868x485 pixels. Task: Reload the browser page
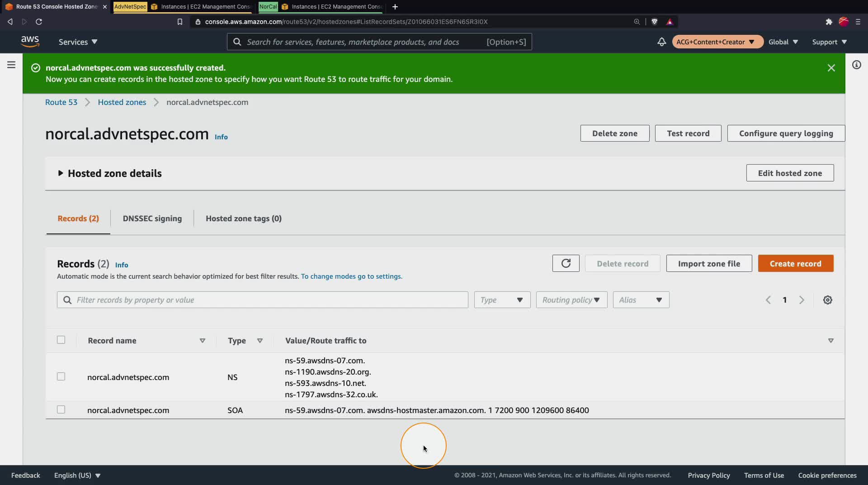click(39, 22)
